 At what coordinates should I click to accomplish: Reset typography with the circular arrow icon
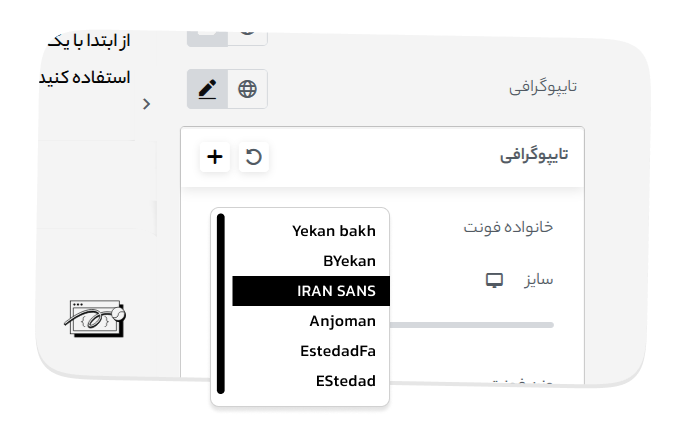[x=254, y=157]
